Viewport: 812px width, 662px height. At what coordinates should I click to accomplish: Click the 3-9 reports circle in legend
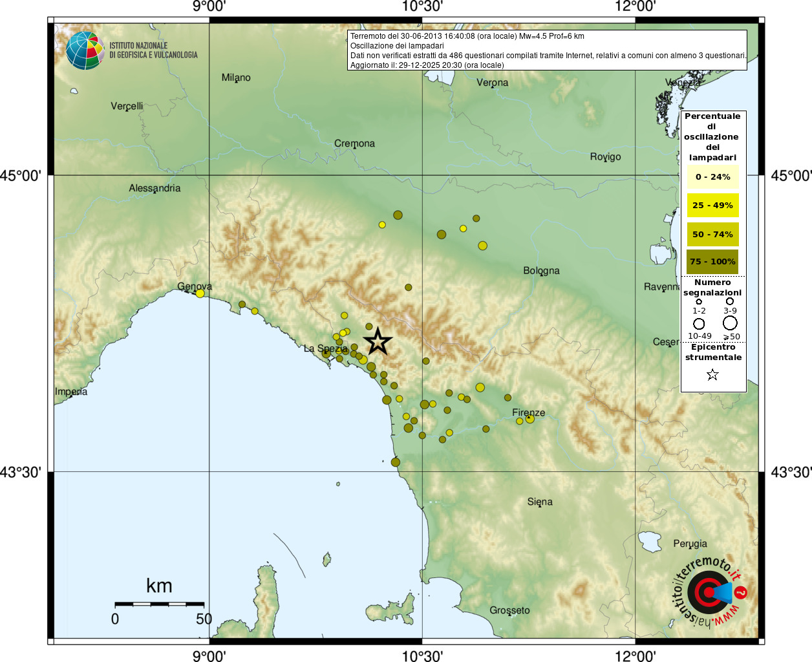730,301
